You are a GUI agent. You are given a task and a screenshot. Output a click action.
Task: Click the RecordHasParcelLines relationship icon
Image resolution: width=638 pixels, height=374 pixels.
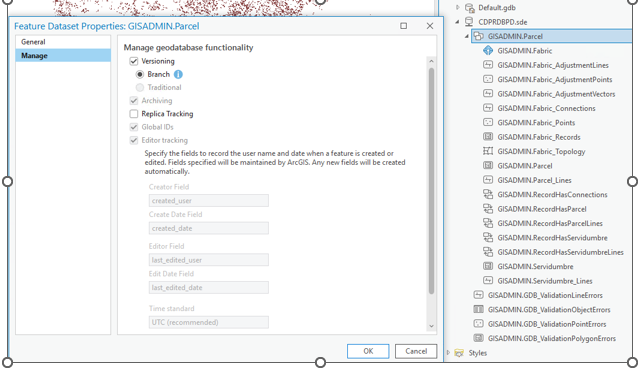tap(488, 223)
